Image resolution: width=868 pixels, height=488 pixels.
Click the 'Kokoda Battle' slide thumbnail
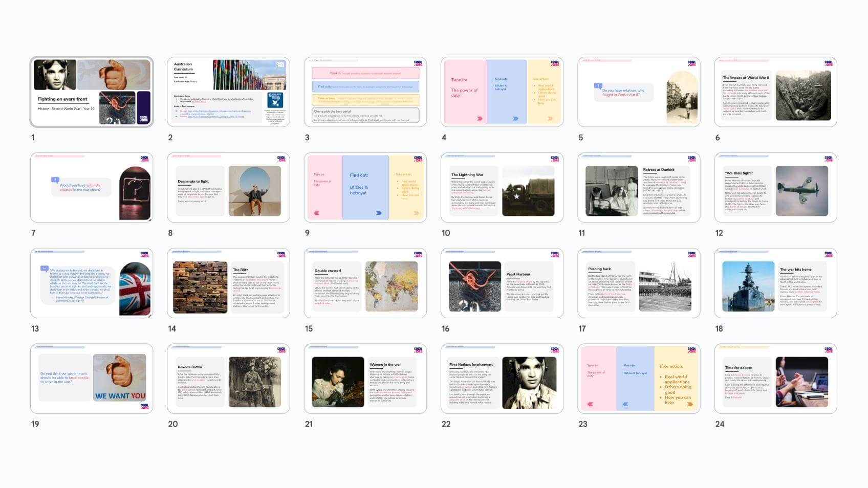point(228,379)
